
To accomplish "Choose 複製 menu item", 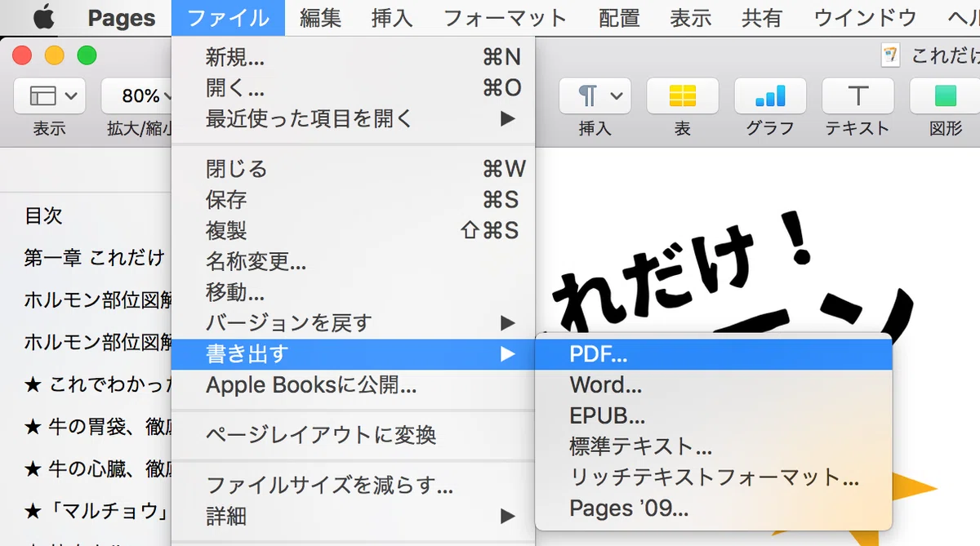I will (354, 231).
